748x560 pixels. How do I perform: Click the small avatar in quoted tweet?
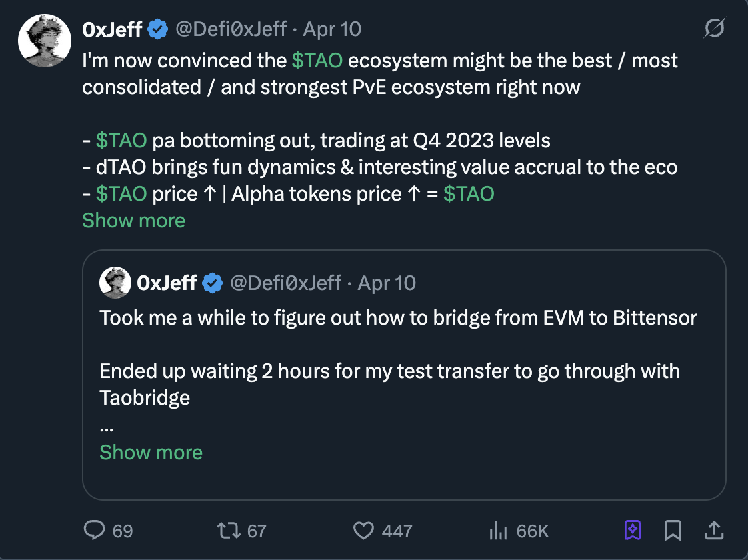(115, 283)
